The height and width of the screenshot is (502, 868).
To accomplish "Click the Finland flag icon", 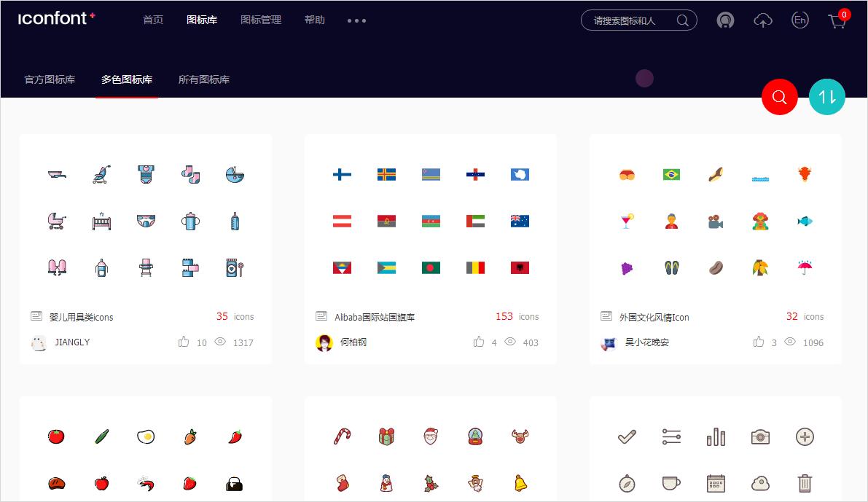I will click(x=342, y=174).
